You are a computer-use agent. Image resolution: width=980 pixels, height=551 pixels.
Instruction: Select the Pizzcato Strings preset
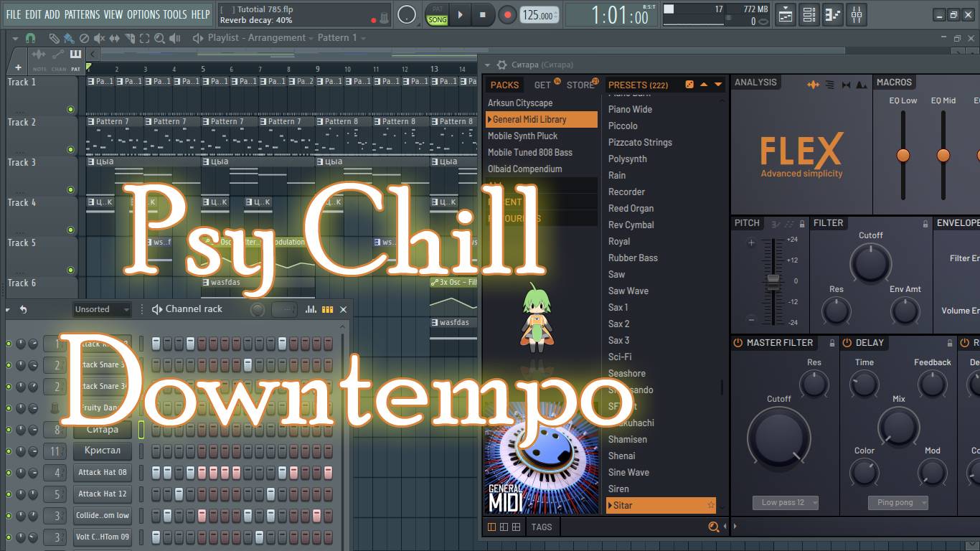(640, 142)
